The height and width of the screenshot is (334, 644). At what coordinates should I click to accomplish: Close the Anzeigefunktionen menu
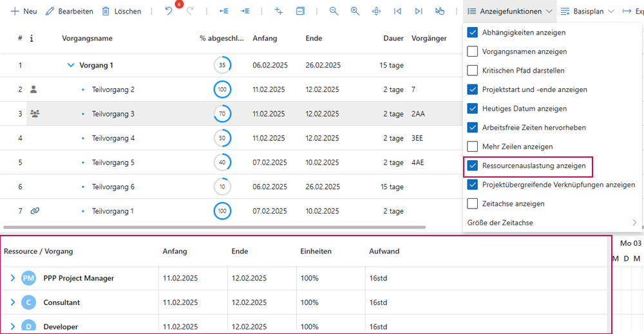pyautogui.click(x=509, y=12)
